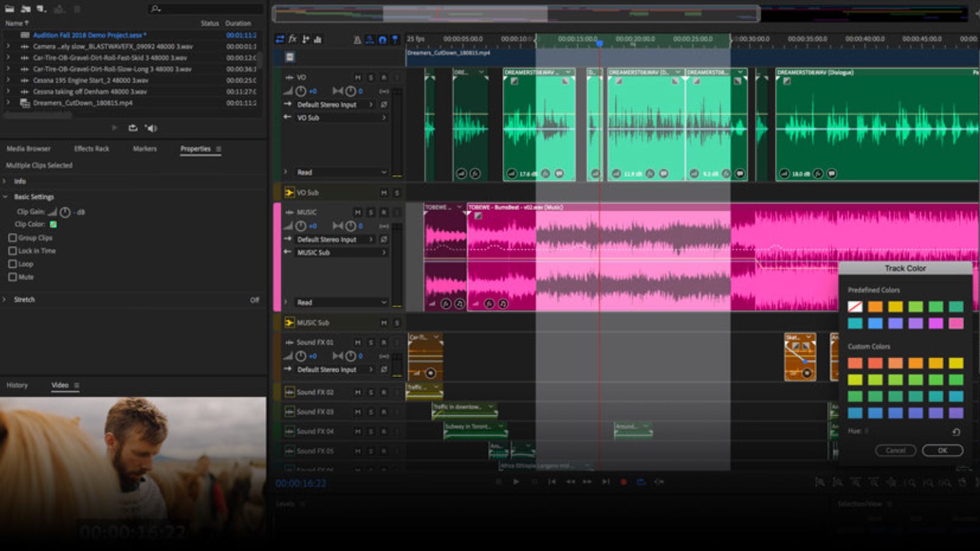
Task: Click the transport Play button
Action: point(516,482)
